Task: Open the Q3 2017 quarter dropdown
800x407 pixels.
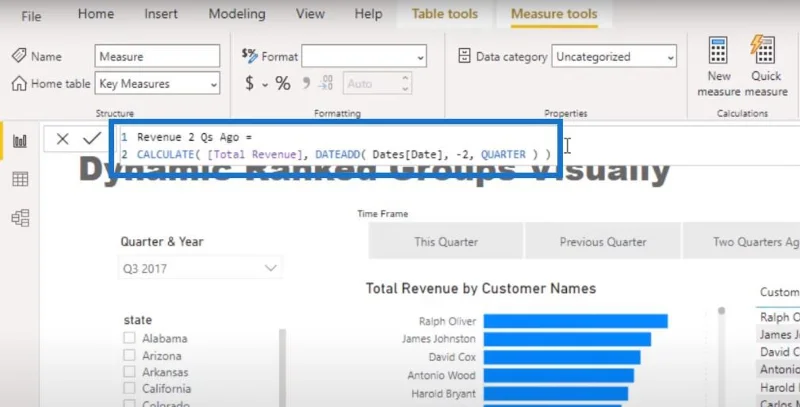Action: (199, 268)
